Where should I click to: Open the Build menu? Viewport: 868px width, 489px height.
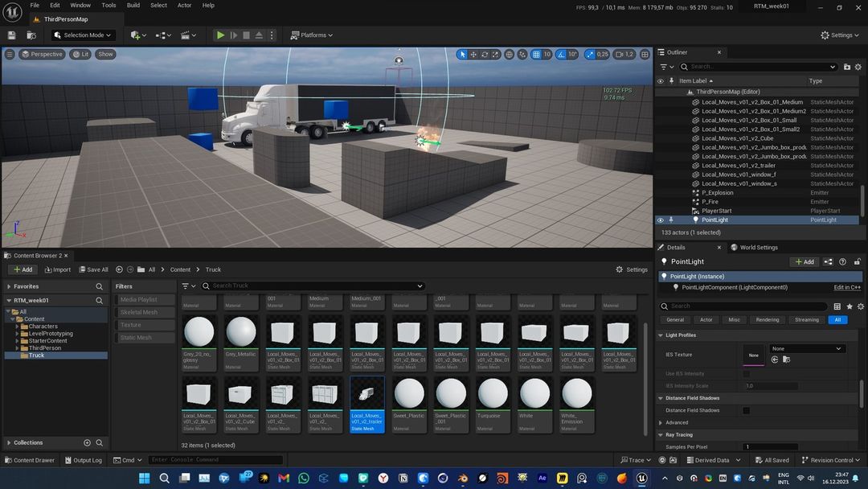pyautogui.click(x=133, y=6)
